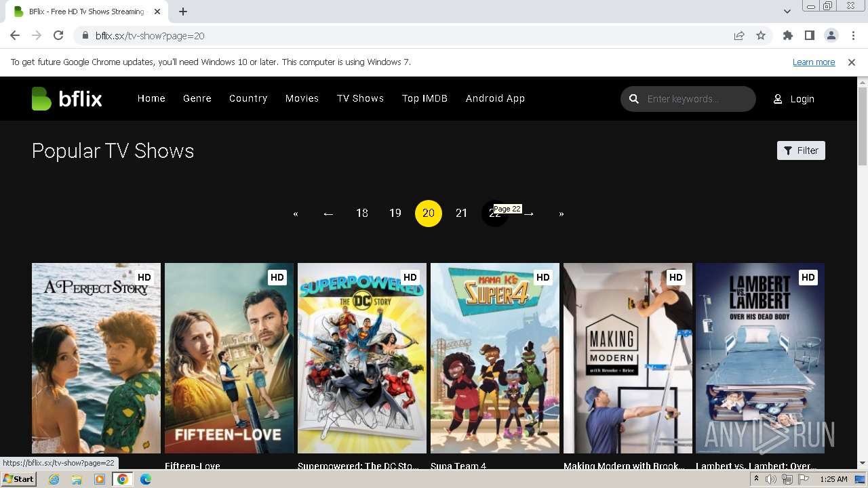Dismiss the Chrome update notification bar
This screenshot has height=488, width=868.
852,62
